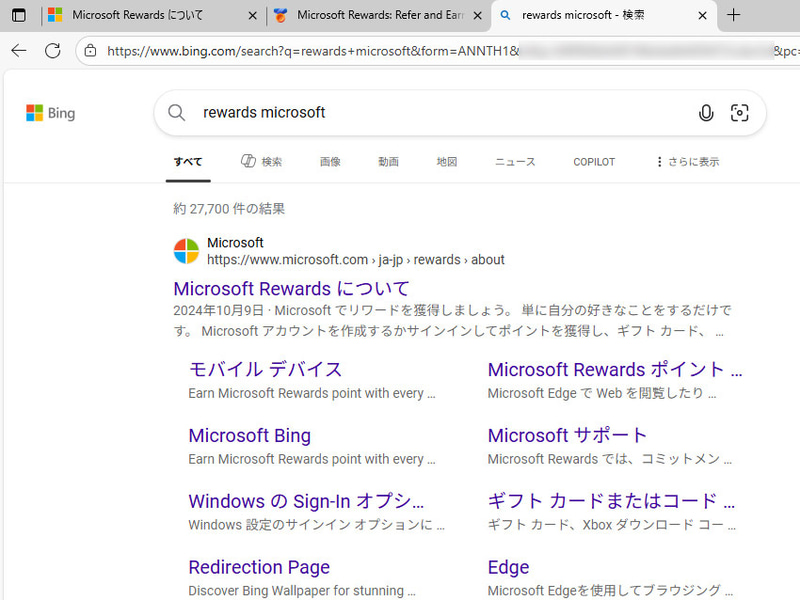Go back using the back arrow
Image resolution: width=800 pixels, height=600 pixels.
click(x=20, y=49)
